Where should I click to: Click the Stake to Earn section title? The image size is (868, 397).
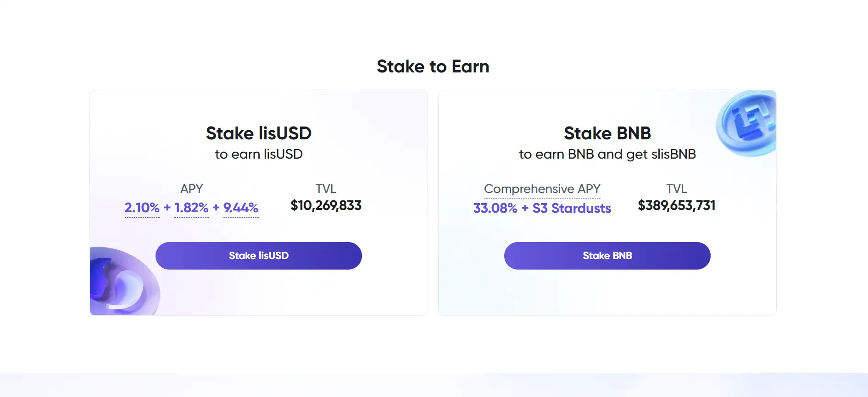[433, 66]
